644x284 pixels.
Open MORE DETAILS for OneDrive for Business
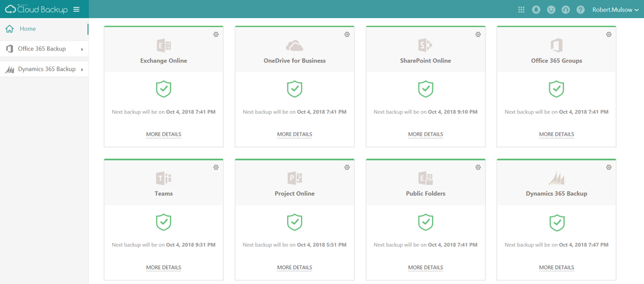295,134
